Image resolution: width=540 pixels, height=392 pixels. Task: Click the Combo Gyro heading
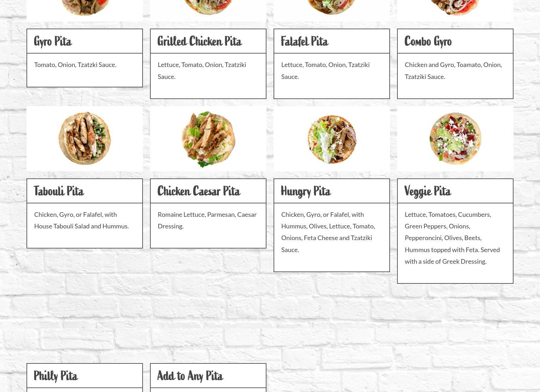[x=428, y=42]
